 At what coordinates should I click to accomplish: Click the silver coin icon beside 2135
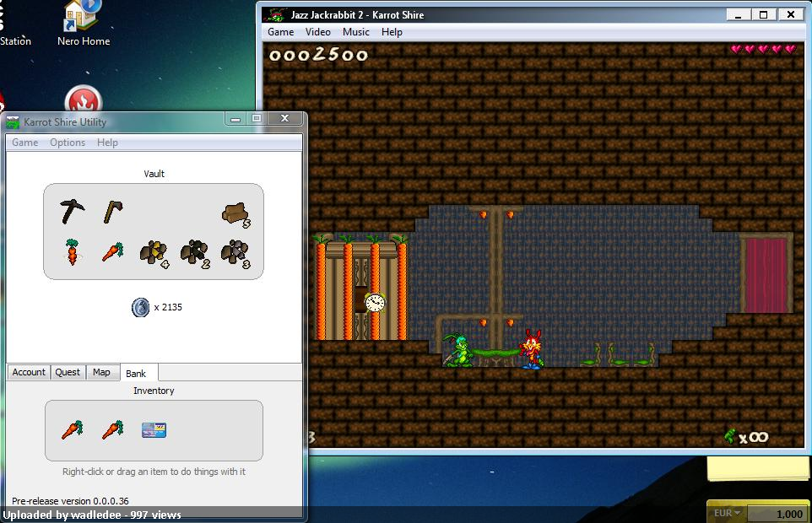click(x=140, y=307)
